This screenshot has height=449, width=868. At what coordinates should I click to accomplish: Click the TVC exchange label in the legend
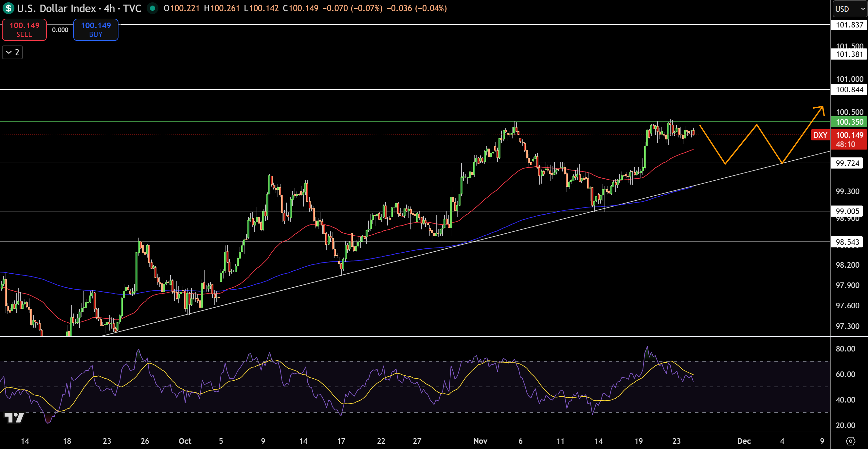pos(132,9)
